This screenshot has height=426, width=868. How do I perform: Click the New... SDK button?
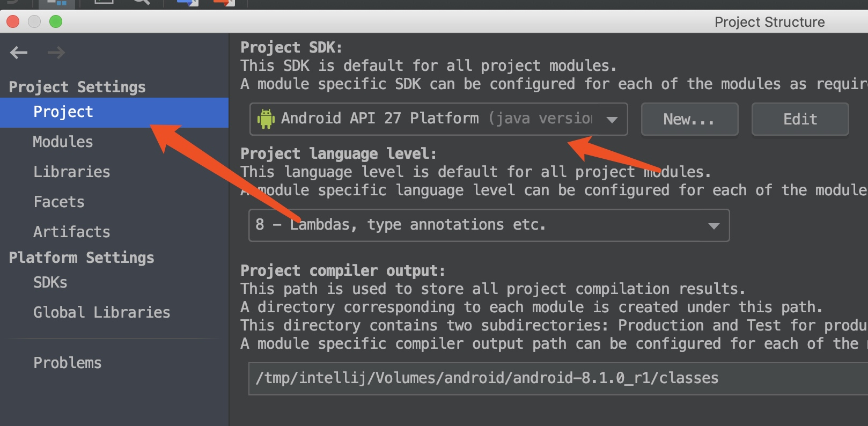[x=689, y=119]
